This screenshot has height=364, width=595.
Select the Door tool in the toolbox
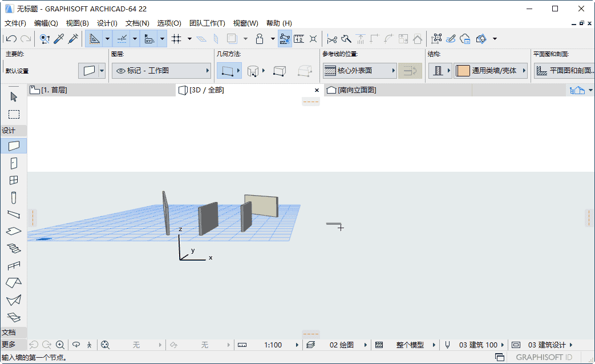pyautogui.click(x=13, y=163)
